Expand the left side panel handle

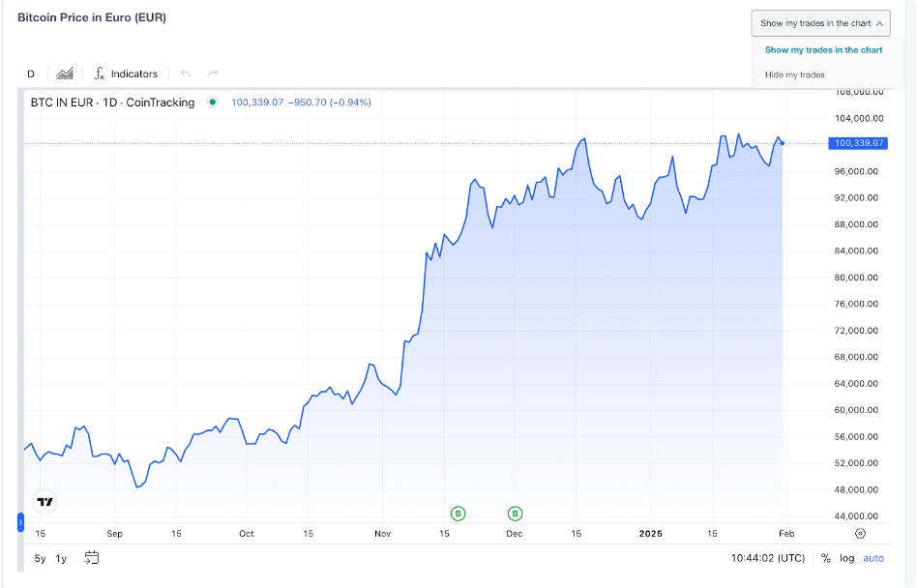(x=20, y=522)
